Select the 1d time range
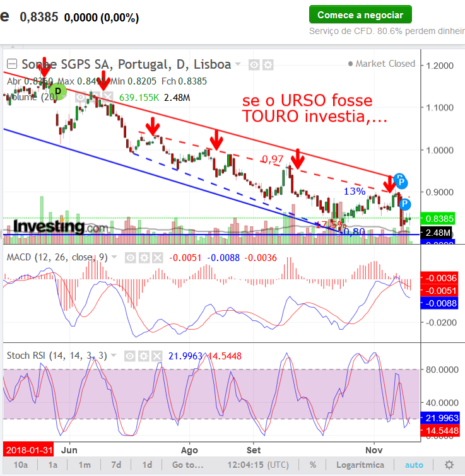 coord(147,465)
